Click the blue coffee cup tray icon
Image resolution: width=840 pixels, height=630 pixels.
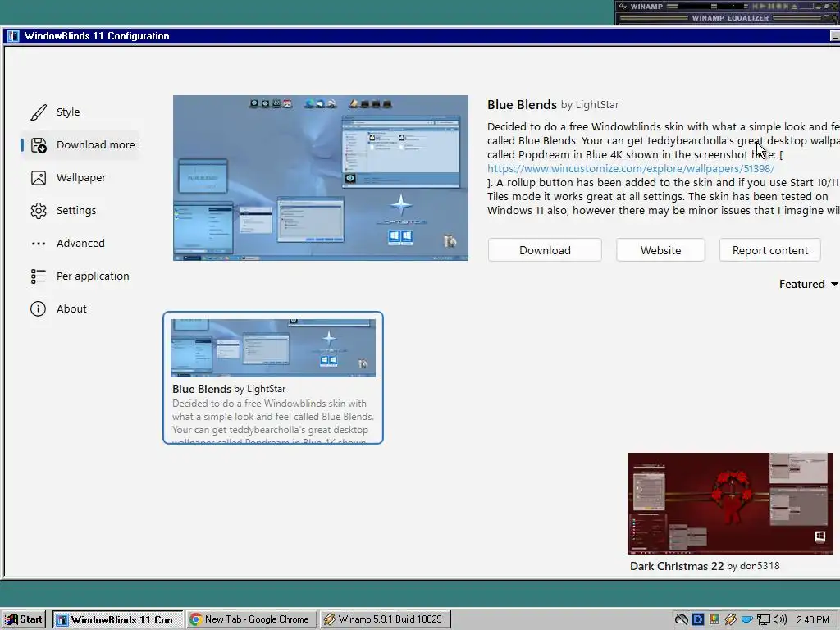746,620
